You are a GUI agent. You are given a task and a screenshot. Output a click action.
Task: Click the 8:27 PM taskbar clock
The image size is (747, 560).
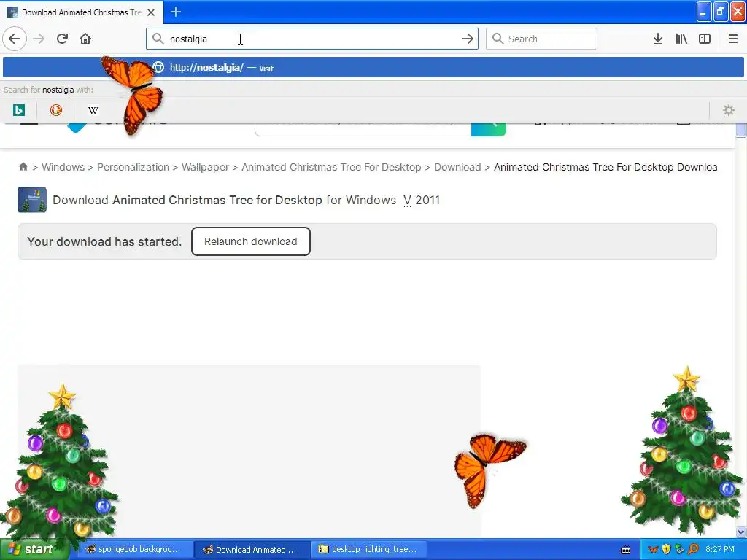click(720, 549)
